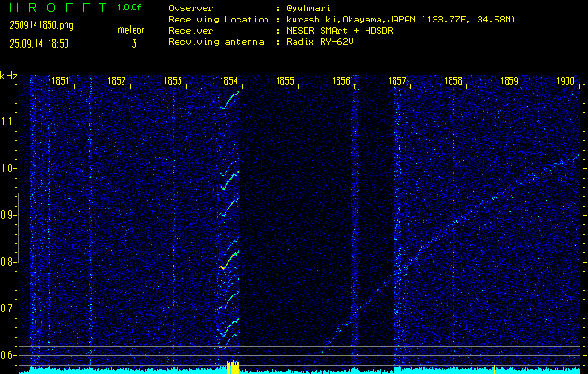Click the wide yellow burst in the bottom power graph
This screenshot has width=588, height=374.
234,367
